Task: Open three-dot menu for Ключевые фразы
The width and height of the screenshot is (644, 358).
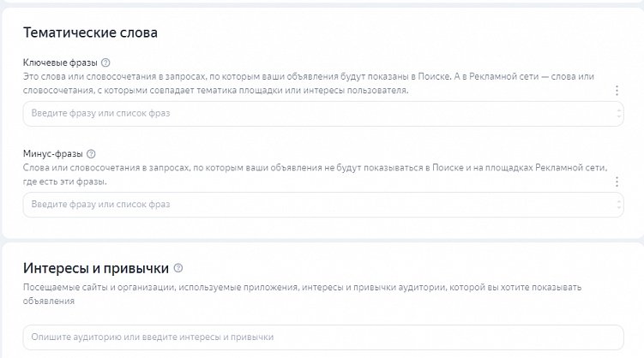Action: pos(617,90)
